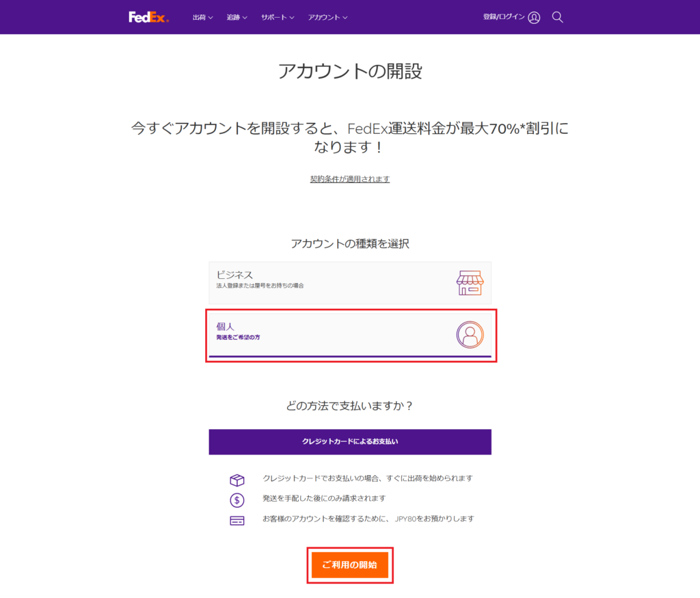The image size is (700, 598).
Task: Click the アカウントの開設 page heading
Action: click(x=350, y=71)
